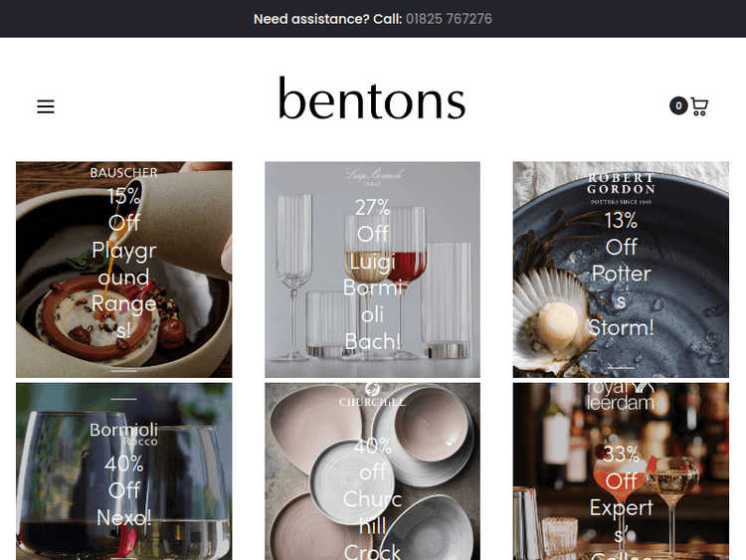Image resolution: width=746 pixels, height=560 pixels.
Task: Click the Bauscher brand logo
Action: [x=123, y=173]
